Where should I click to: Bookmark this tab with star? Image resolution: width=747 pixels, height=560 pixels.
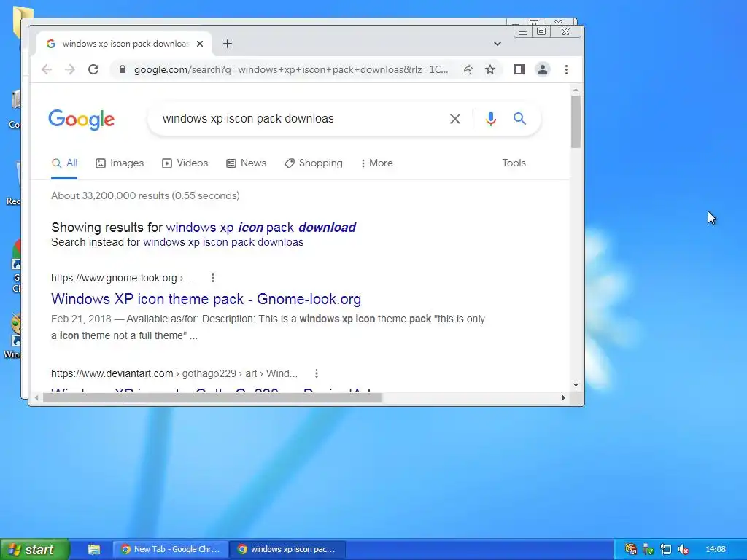click(x=490, y=69)
